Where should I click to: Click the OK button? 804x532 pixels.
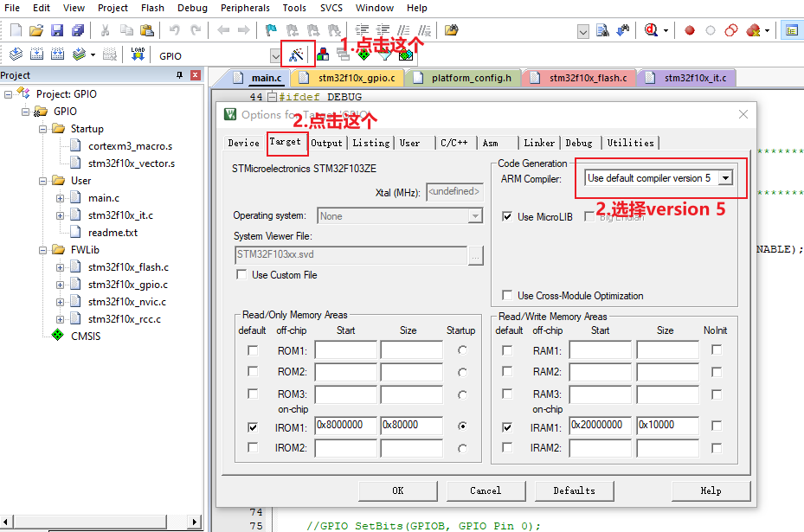(398, 490)
